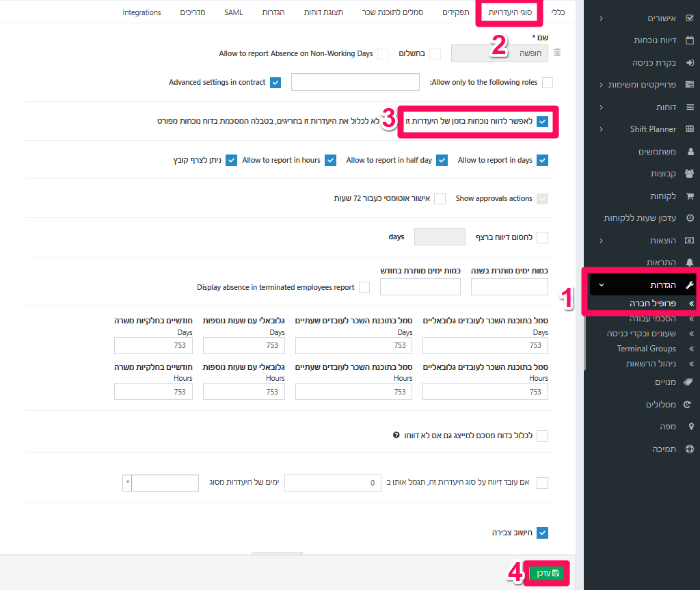Open the ימים של היעדרות מסוג dropdown
700x590 pixels.
click(160, 483)
